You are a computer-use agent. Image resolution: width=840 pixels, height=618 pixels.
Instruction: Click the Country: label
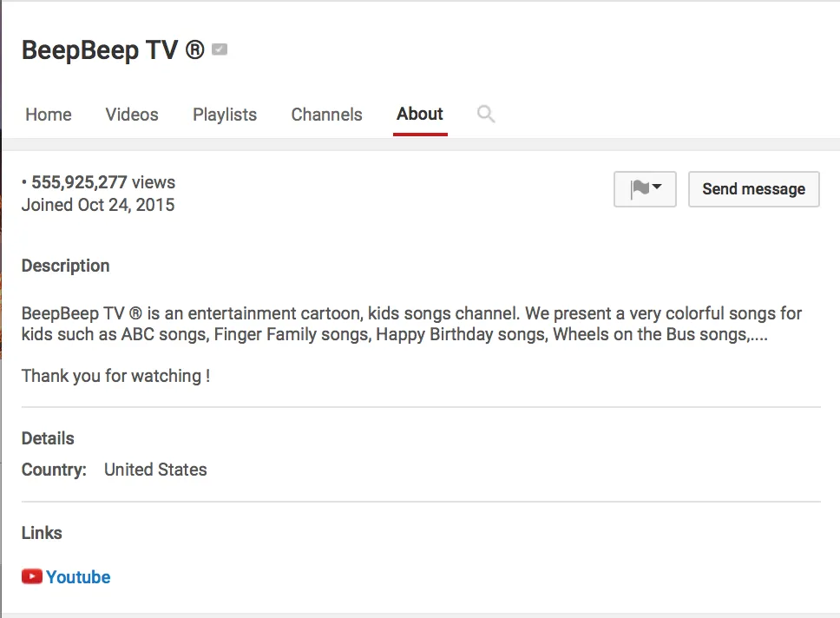point(54,470)
